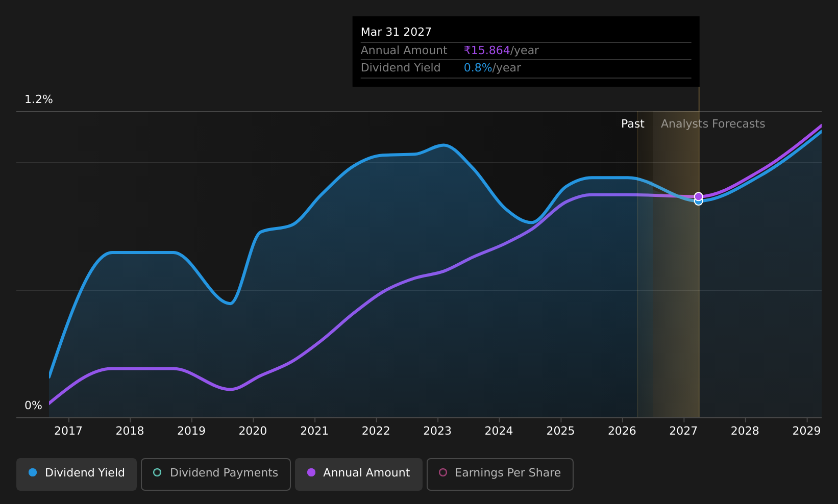The image size is (838, 504).
Task: Click the Mar 31 2027 tooltip date
Action: (x=396, y=32)
